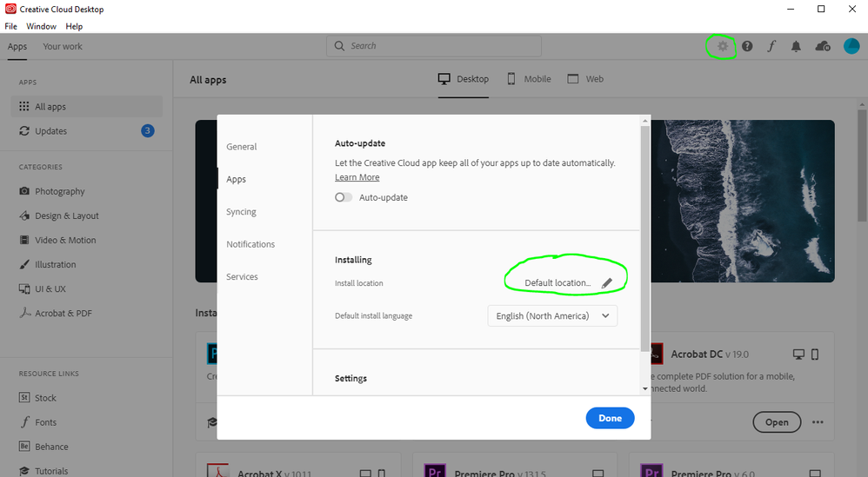868x477 pixels.
Task: Select Apps in the preferences sidebar
Action: click(236, 179)
